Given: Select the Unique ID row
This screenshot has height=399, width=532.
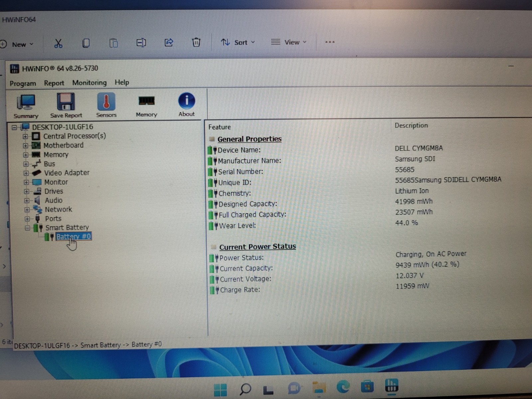Looking at the screenshot, I should (369, 182).
